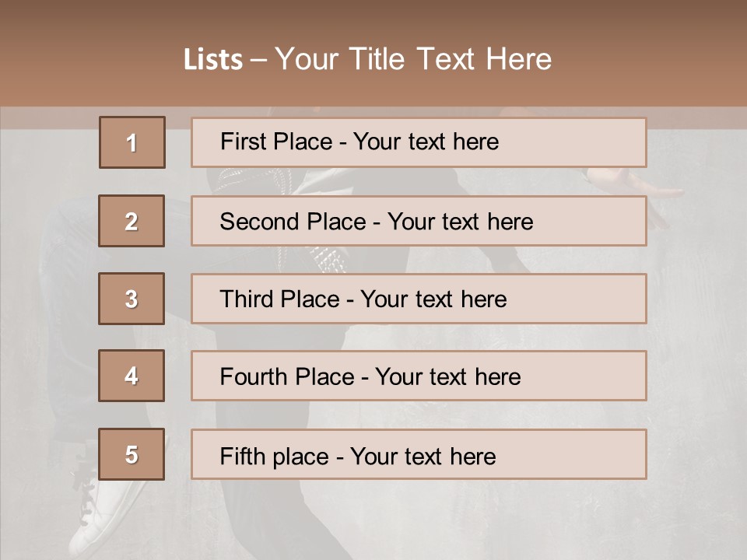Click the Fifth place text box

(x=419, y=454)
